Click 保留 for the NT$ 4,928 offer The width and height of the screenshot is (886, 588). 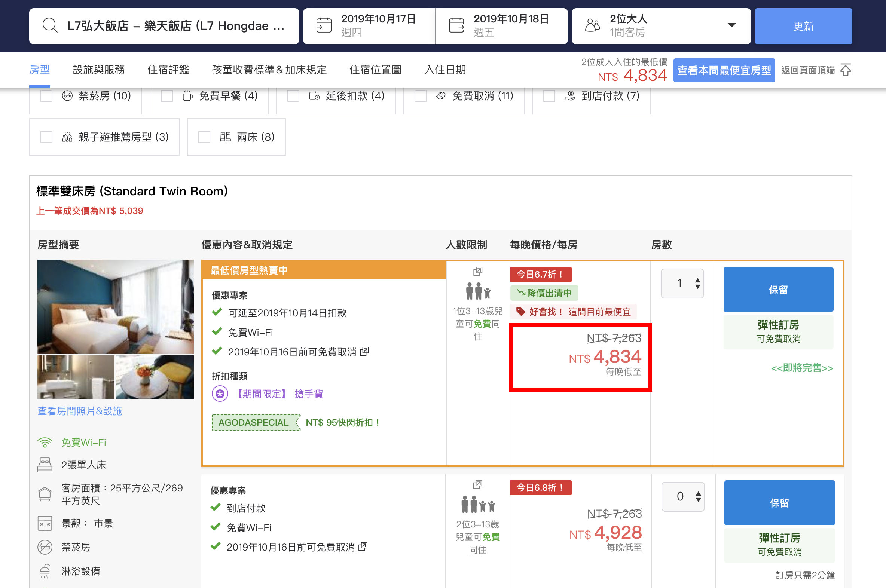(779, 502)
